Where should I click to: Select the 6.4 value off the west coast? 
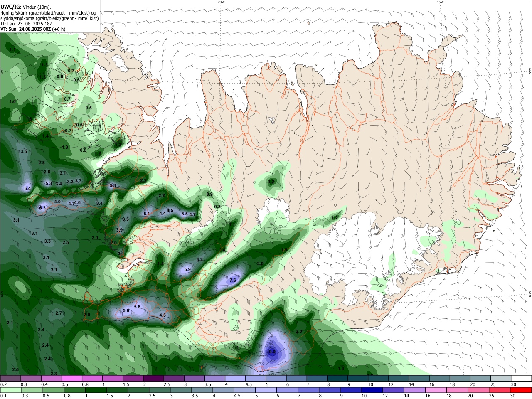tap(28, 188)
